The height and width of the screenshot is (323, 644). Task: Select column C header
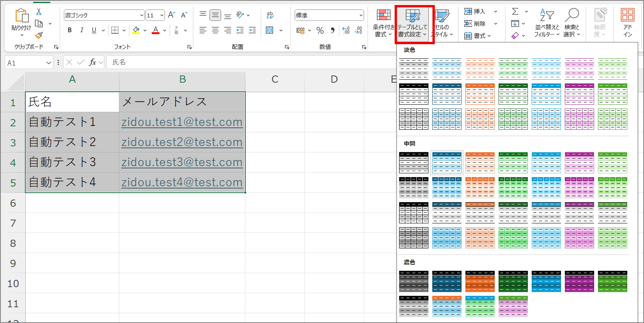[x=274, y=79]
